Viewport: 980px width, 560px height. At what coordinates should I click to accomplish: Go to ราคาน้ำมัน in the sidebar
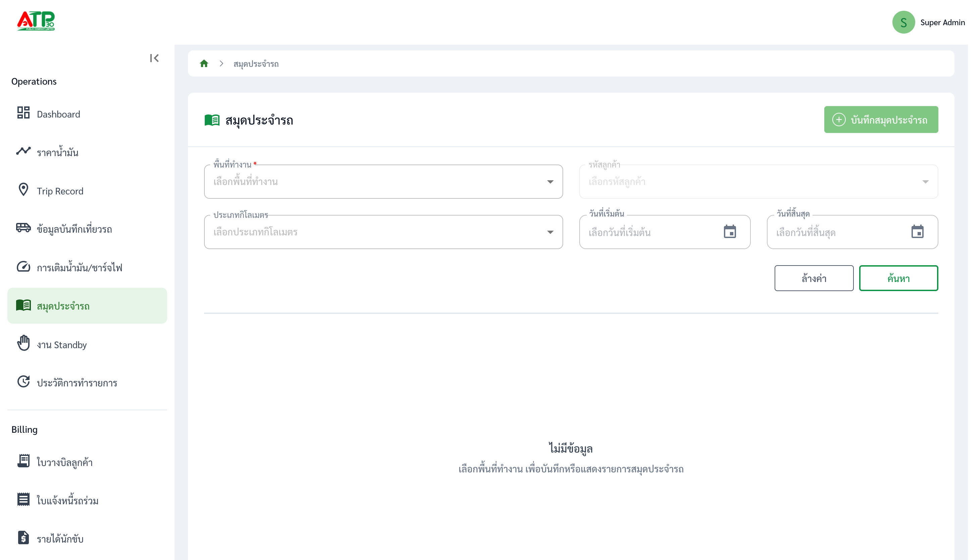click(x=87, y=152)
